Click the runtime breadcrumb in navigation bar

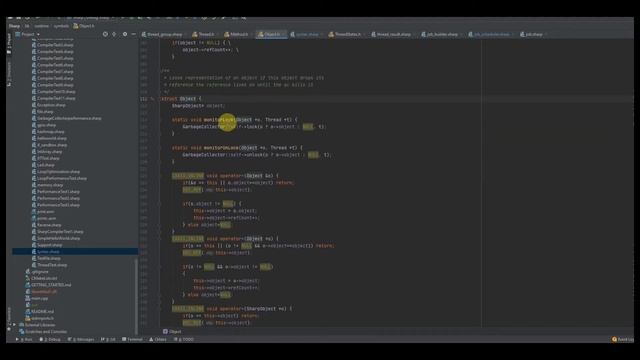pyautogui.click(x=42, y=26)
